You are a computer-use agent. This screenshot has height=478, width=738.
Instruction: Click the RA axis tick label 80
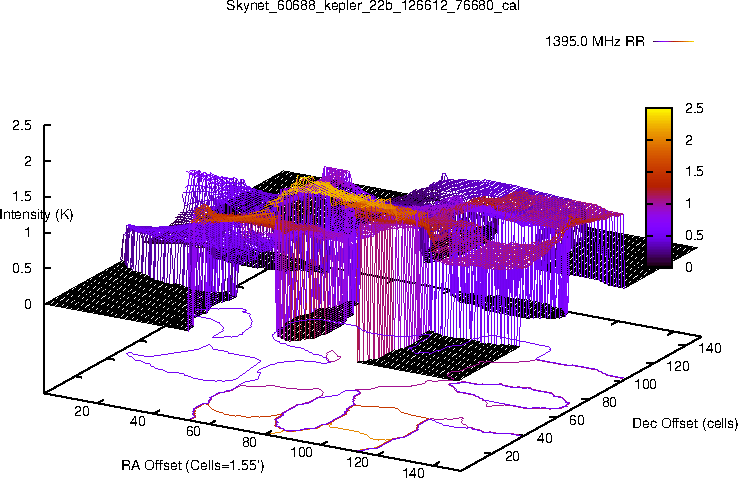click(249, 442)
